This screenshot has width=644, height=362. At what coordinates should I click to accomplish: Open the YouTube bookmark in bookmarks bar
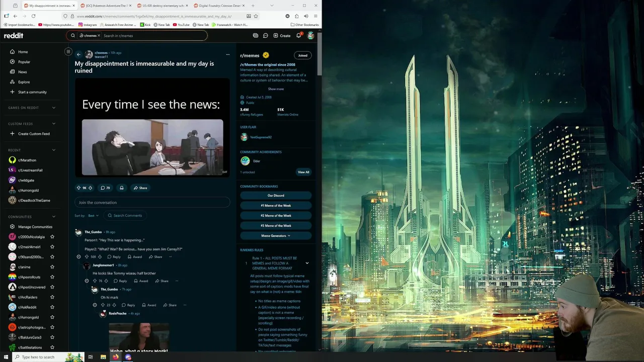[x=181, y=25]
